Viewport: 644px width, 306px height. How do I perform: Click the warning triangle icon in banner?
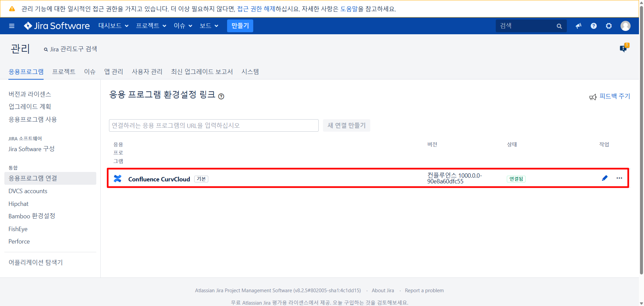(x=12, y=9)
